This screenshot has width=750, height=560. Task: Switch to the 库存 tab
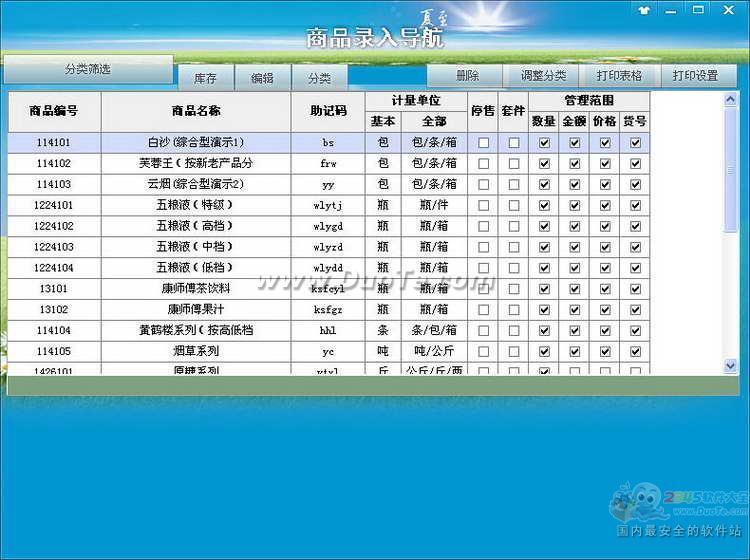pos(205,77)
